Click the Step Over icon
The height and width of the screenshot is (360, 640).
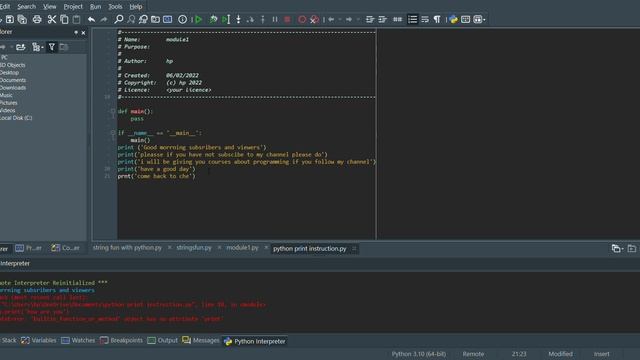click(x=251, y=19)
